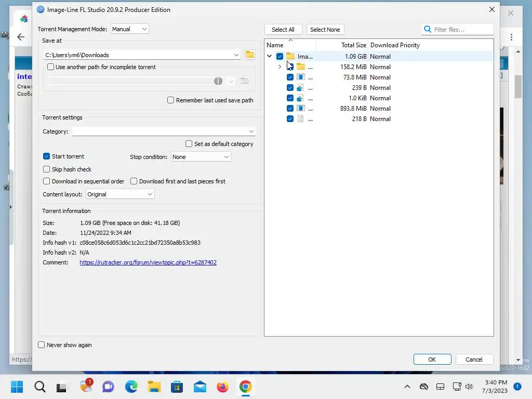Uncheck the 73.8 MiB file checkbox
The width and height of the screenshot is (532, 399).
pos(290,77)
